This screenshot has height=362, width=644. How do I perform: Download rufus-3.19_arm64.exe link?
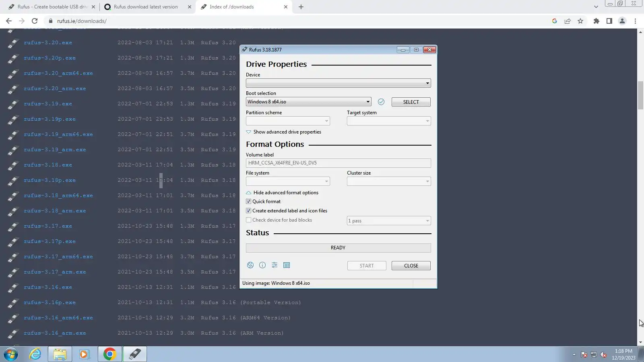pyautogui.click(x=58, y=134)
